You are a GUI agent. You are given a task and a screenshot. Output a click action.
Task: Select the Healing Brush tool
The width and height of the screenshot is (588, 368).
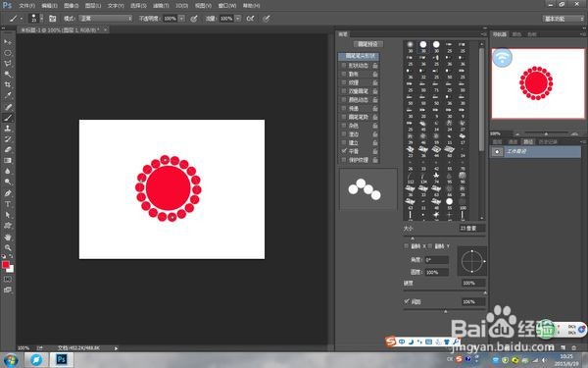pos(8,107)
